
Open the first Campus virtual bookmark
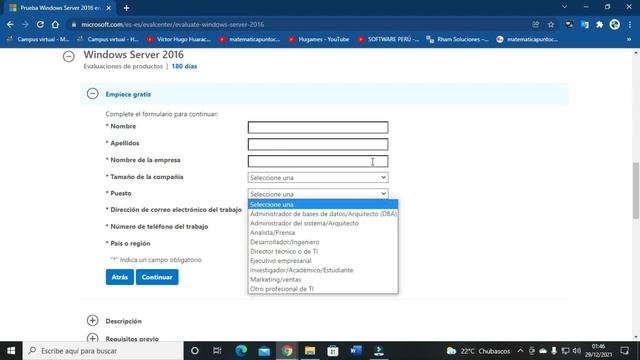tap(38, 39)
